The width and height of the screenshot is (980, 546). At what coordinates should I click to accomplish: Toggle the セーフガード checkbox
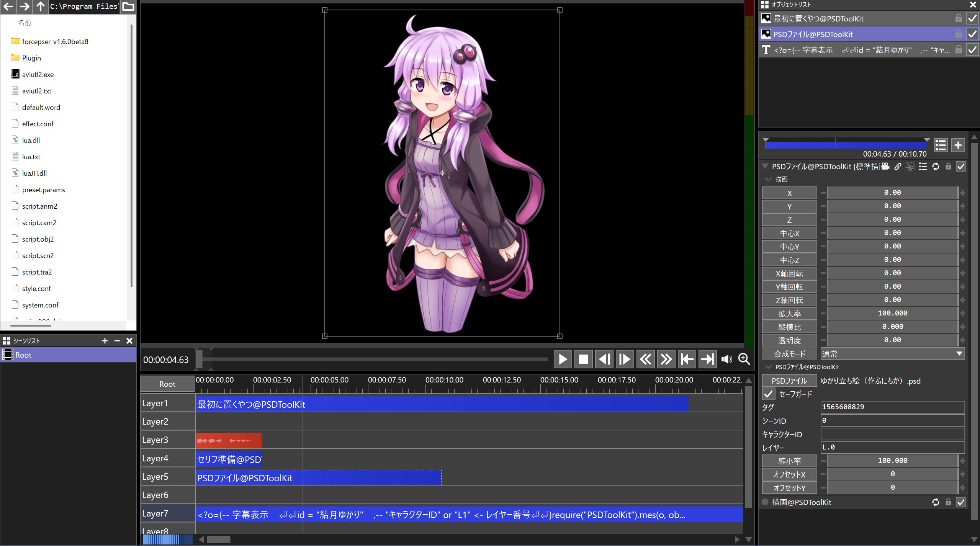768,394
